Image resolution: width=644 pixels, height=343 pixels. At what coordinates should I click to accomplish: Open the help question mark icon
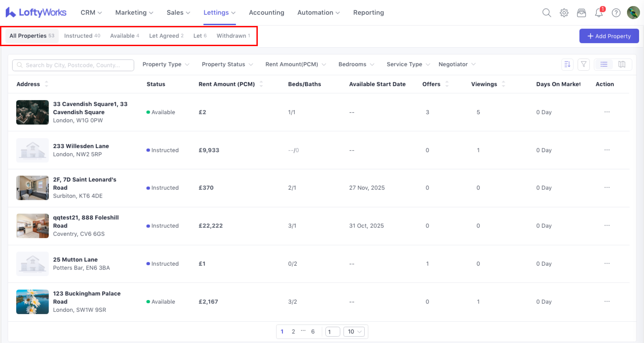pyautogui.click(x=616, y=13)
